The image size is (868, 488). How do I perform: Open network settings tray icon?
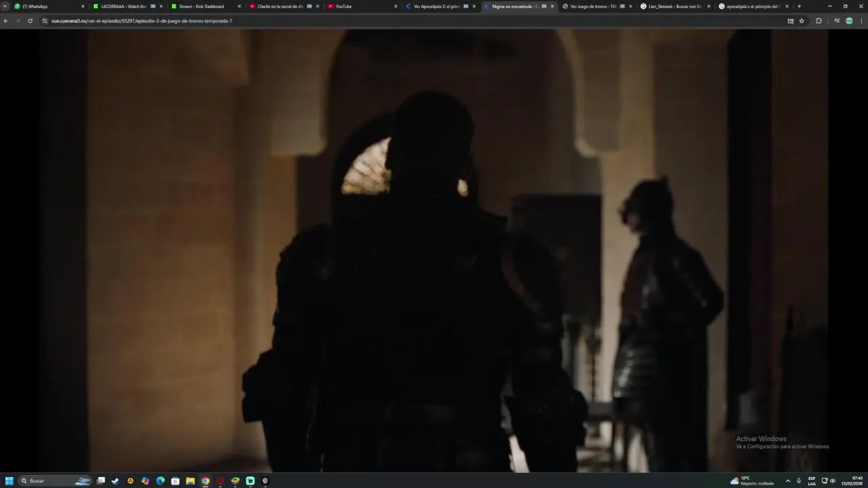[x=825, y=481]
